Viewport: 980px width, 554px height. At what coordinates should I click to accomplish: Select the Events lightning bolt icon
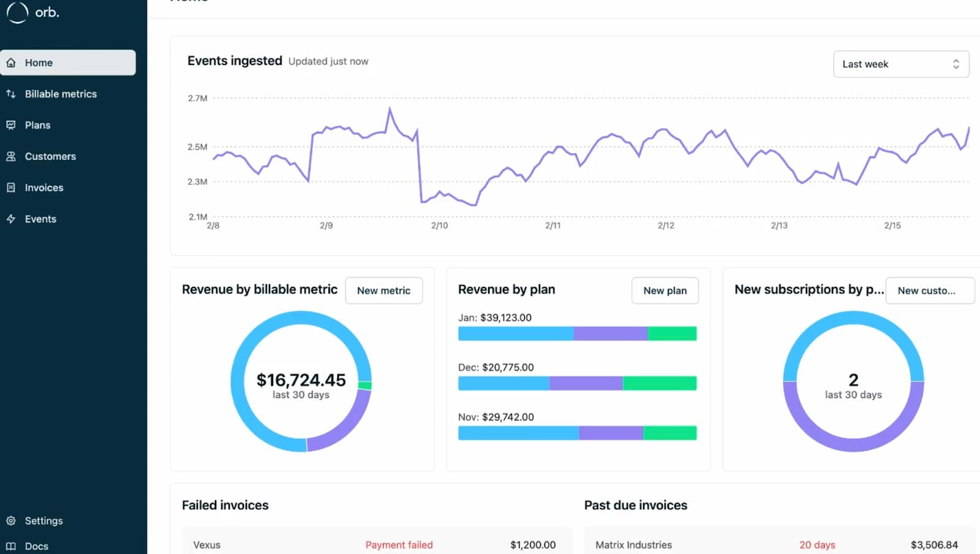11,218
